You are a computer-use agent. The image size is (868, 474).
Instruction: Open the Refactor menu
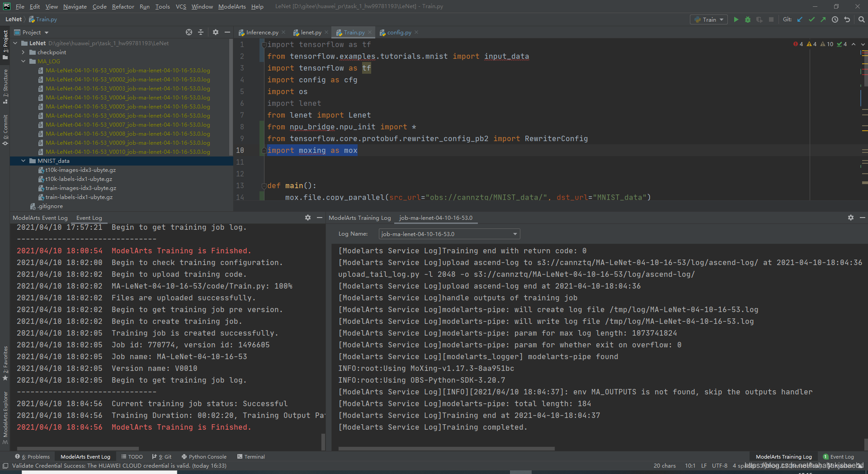pyautogui.click(x=123, y=6)
